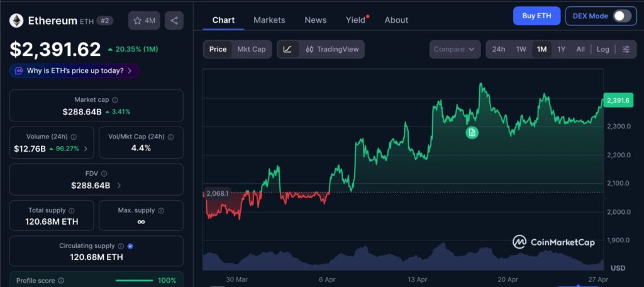Expand Volume (24h) details arrow
This screenshot has width=644, height=287.
pyautogui.click(x=86, y=149)
